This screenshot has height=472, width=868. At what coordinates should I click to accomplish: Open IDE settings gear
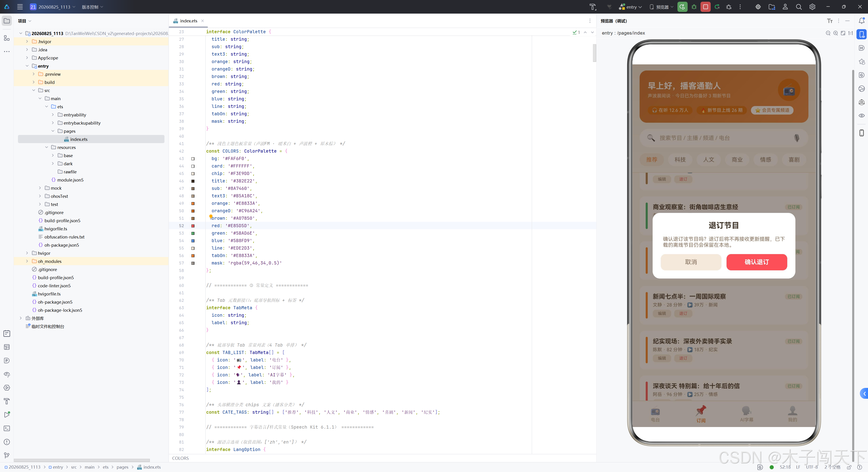(x=812, y=7)
